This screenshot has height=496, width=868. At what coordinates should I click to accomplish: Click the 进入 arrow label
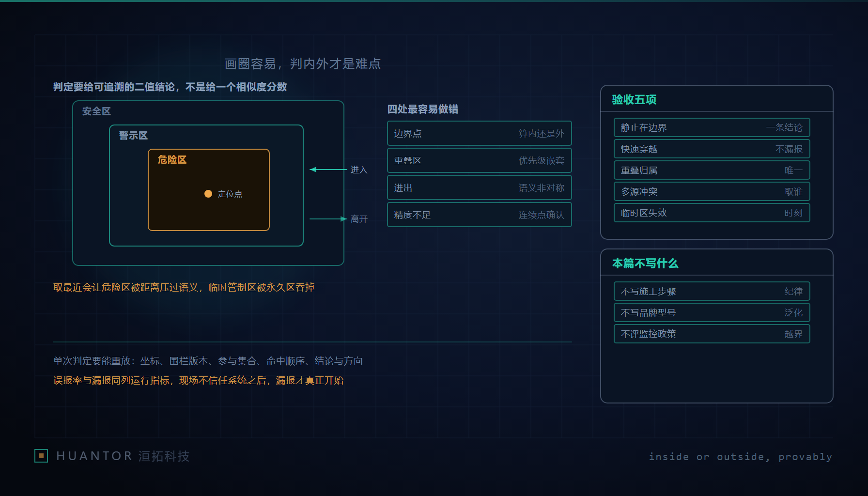coord(359,170)
